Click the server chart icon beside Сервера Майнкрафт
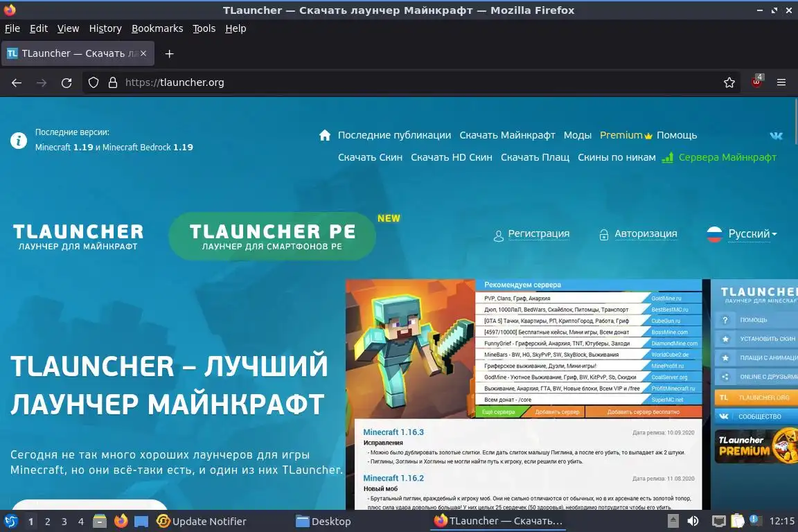Screen dimensions: 798x532 click(x=667, y=157)
